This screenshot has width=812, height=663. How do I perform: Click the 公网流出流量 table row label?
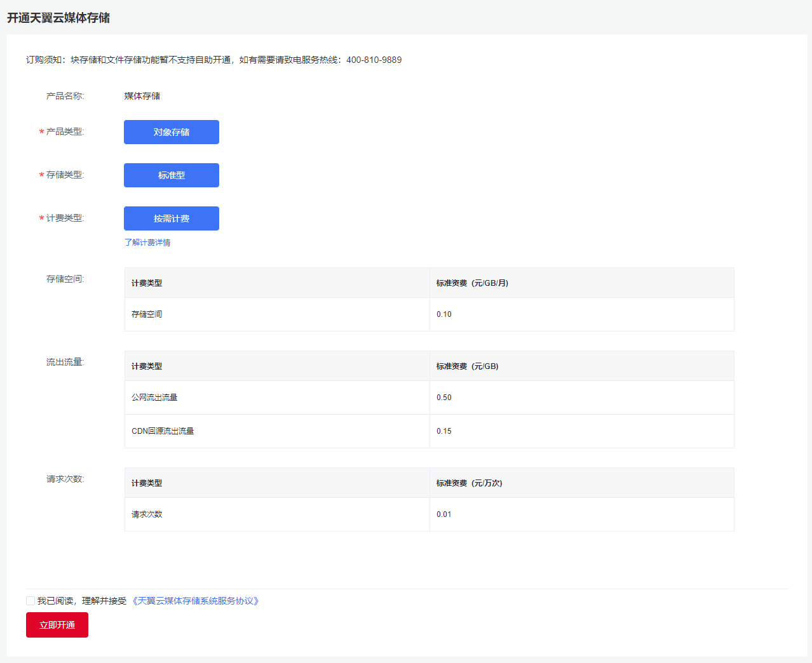[154, 398]
